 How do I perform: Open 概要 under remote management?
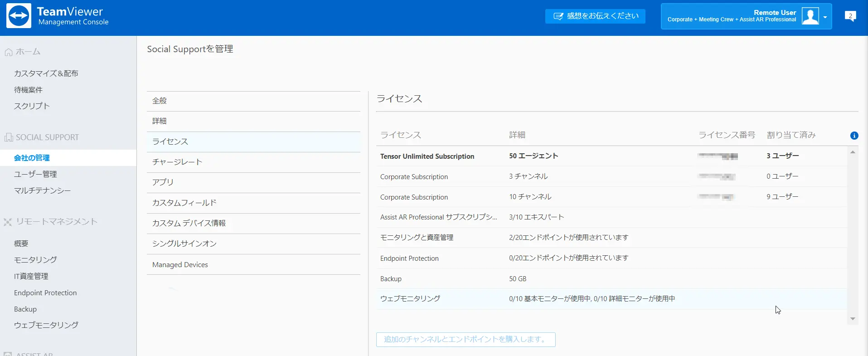pos(21,244)
